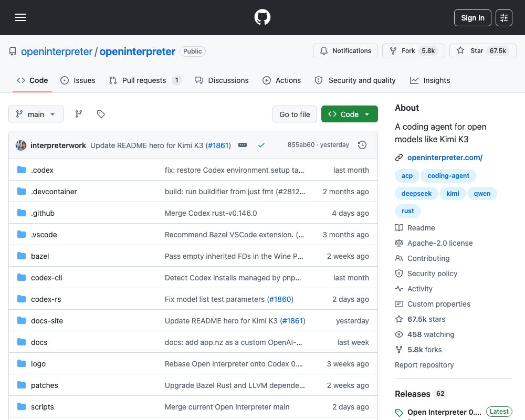This screenshot has height=420, width=525.
Task: Open Apache-2.0 license link
Action: 440,243
